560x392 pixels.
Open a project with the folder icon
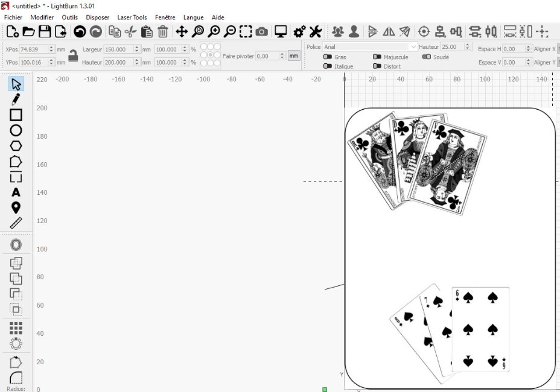(28, 32)
